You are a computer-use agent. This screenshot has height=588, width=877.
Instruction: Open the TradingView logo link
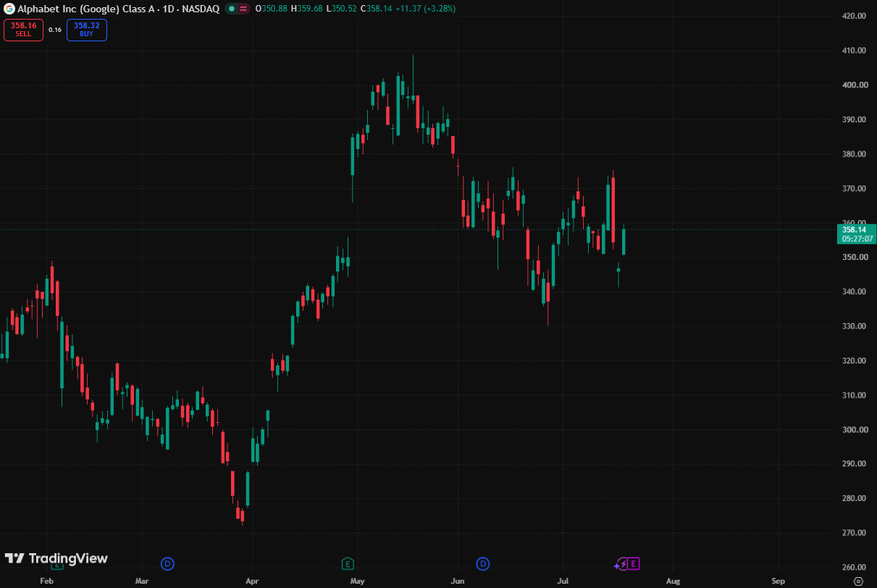click(56, 558)
